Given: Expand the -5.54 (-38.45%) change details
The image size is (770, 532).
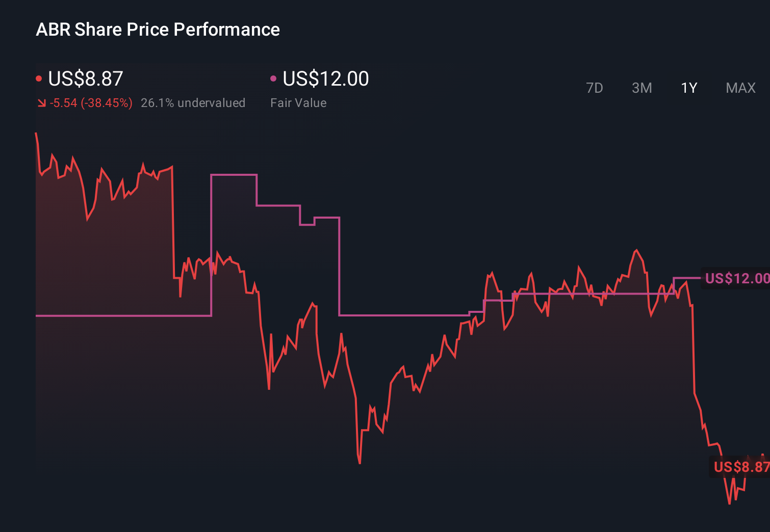Looking at the screenshot, I should click(x=92, y=103).
